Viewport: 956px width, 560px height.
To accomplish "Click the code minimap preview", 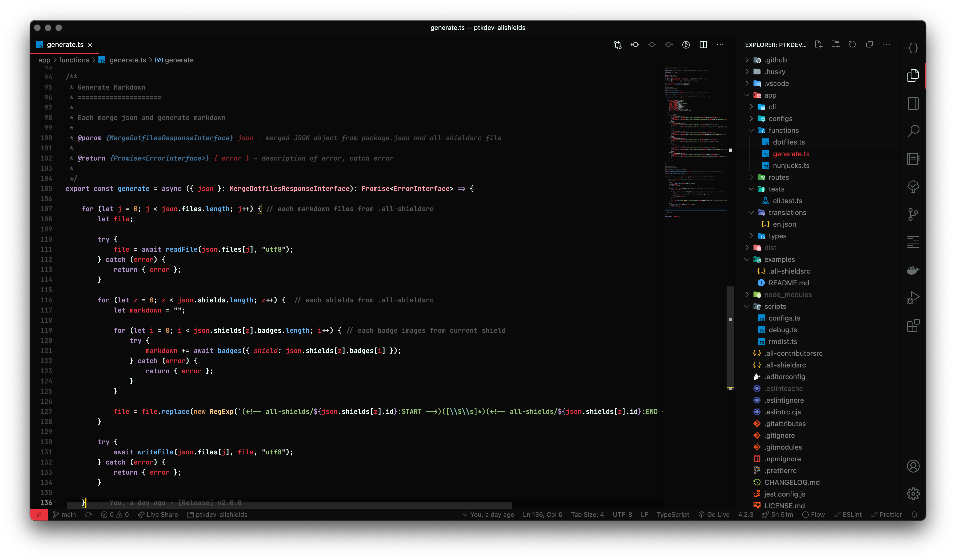I will [x=695, y=140].
